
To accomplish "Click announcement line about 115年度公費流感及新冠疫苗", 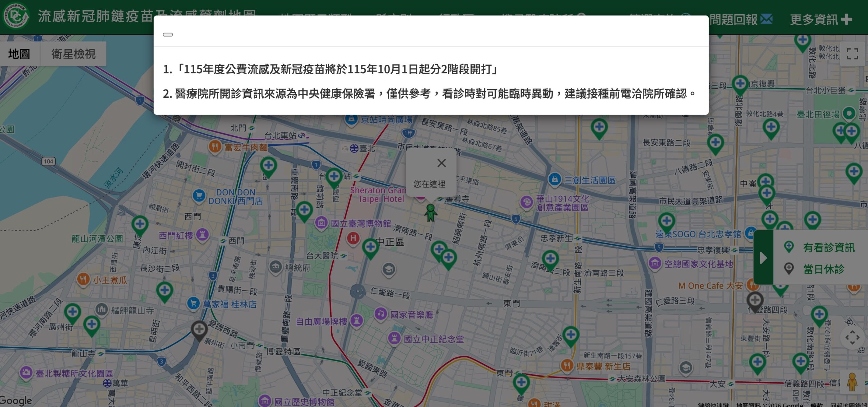I will coord(330,69).
